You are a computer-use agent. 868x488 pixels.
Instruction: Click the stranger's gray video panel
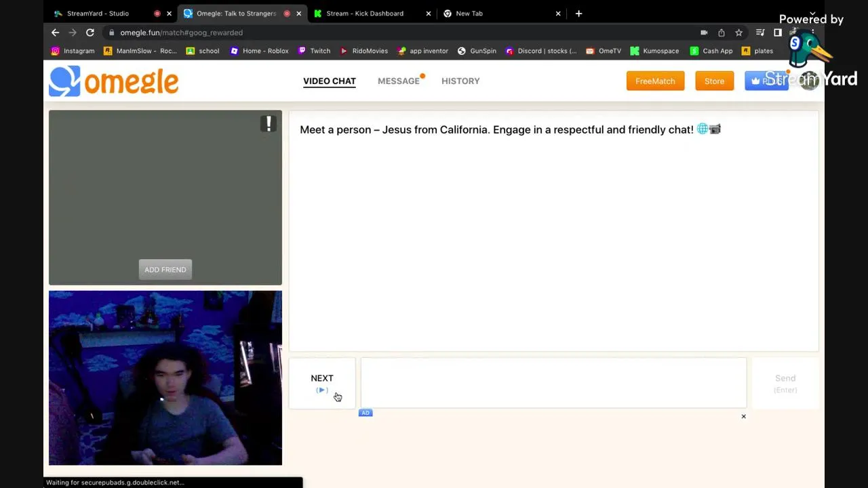tap(165, 197)
